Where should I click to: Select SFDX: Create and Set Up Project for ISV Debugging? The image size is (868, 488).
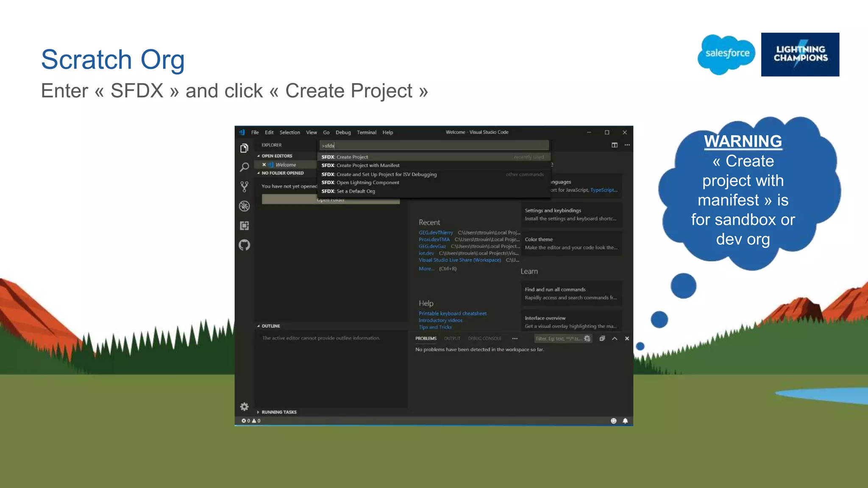click(x=434, y=174)
